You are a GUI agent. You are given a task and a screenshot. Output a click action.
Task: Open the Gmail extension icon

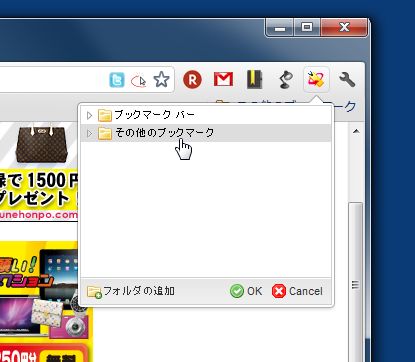click(x=223, y=79)
